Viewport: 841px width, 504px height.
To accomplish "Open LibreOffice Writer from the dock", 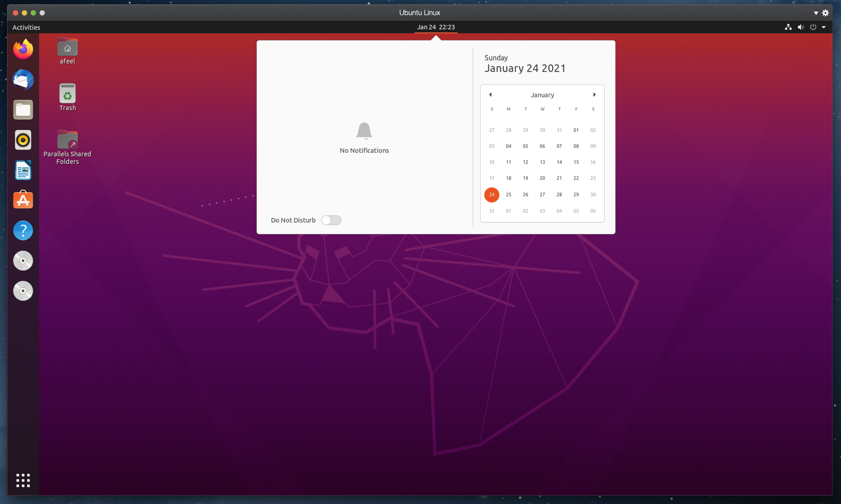I will [x=23, y=170].
